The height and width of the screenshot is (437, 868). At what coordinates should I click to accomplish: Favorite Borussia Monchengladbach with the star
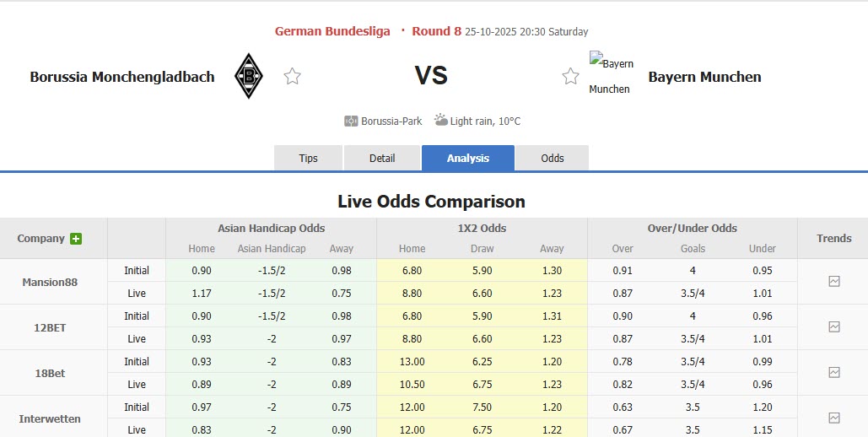pyautogui.click(x=292, y=77)
